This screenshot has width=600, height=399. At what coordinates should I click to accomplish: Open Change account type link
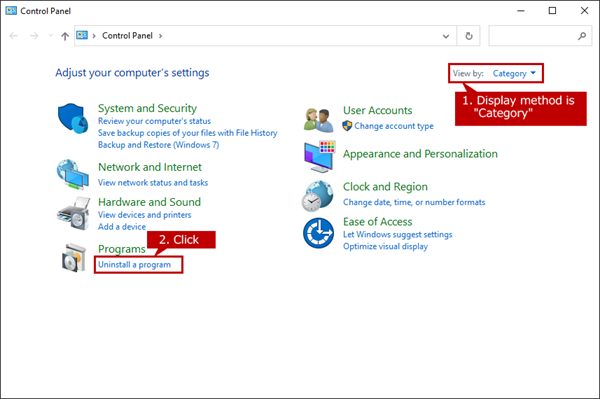coord(394,126)
